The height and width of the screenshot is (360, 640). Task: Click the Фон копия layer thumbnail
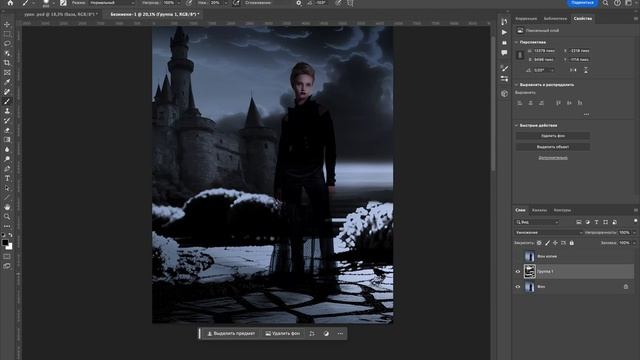click(x=529, y=256)
